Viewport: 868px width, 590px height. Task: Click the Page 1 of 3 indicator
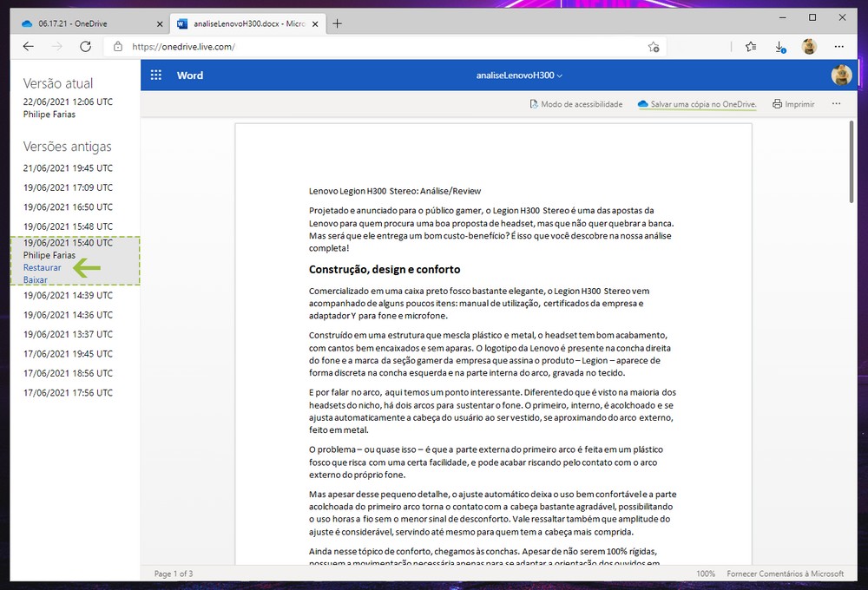pos(174,574)
